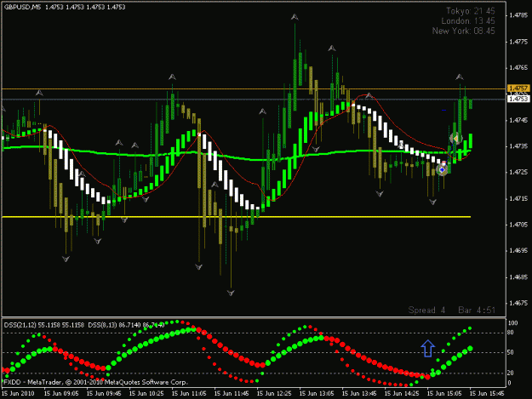Click the 1.4715 price axis label

tap(518, 198)
